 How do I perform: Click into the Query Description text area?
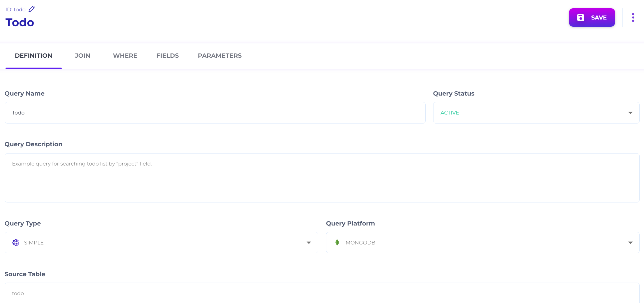pos(322,178)
